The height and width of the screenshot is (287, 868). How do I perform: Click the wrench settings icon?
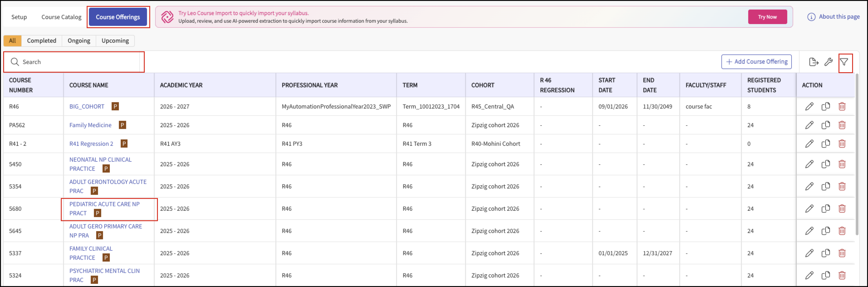(x=828, y=62)
